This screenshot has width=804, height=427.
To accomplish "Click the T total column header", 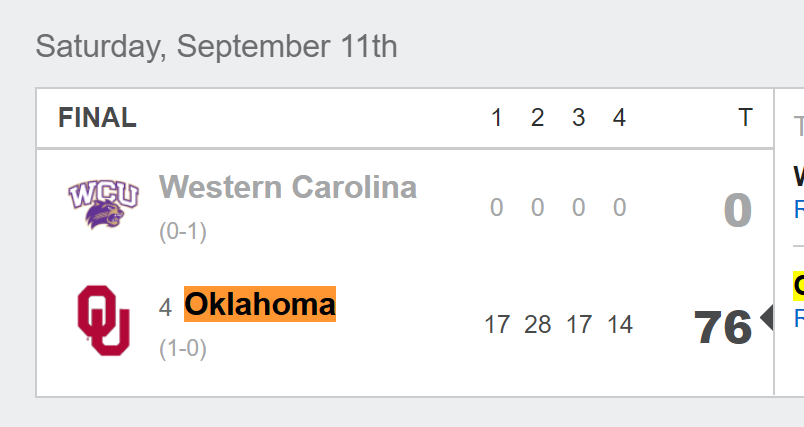I will coord(744,118).
